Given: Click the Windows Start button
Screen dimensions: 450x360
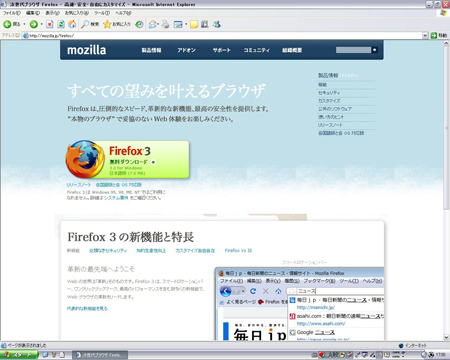Looking at the screenshot, I should pyautogui.click(x=19, y=355).
